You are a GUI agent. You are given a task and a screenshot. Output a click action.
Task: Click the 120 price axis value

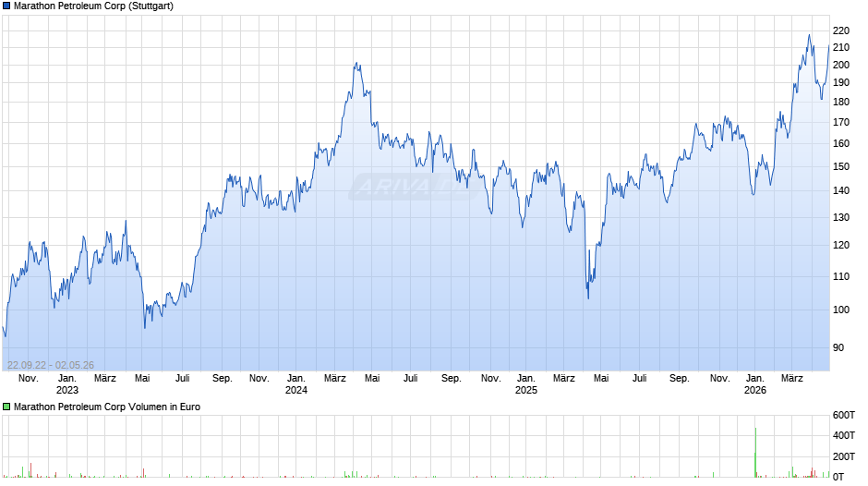(841, 245)
